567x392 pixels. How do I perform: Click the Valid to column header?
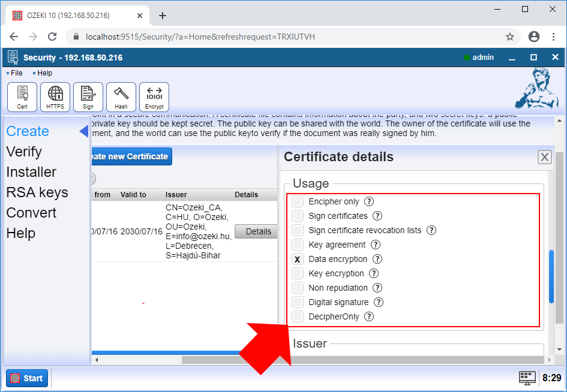pos(133,195)
